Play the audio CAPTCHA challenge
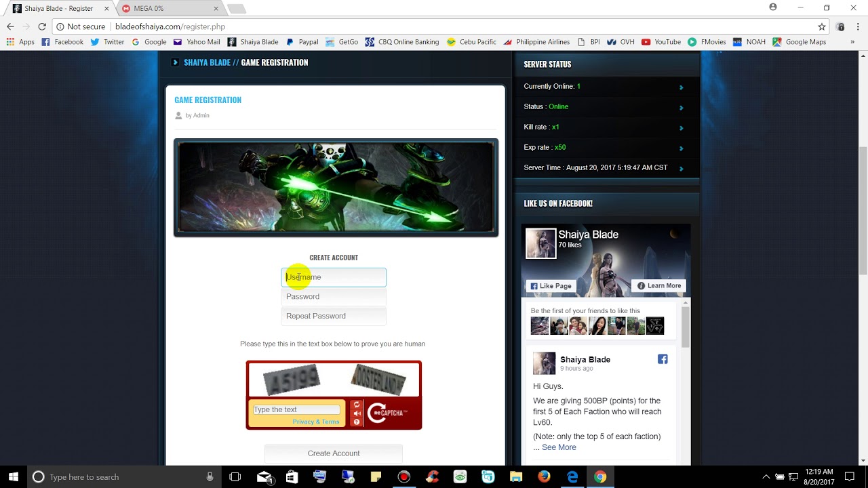Viewport: 868px width, 488px height. click(x=357, y=413)
